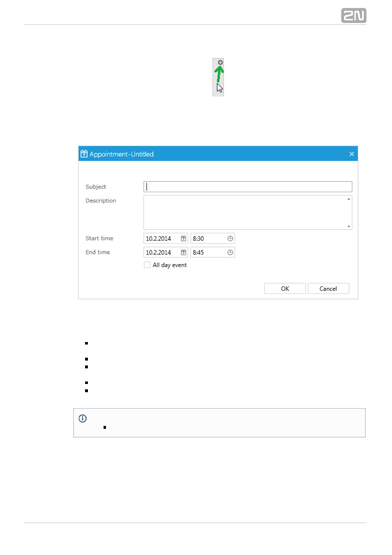Screen dimensions: 392x555
Task: Click the appointment calendar icon in title bar
Action: (84, 154)
